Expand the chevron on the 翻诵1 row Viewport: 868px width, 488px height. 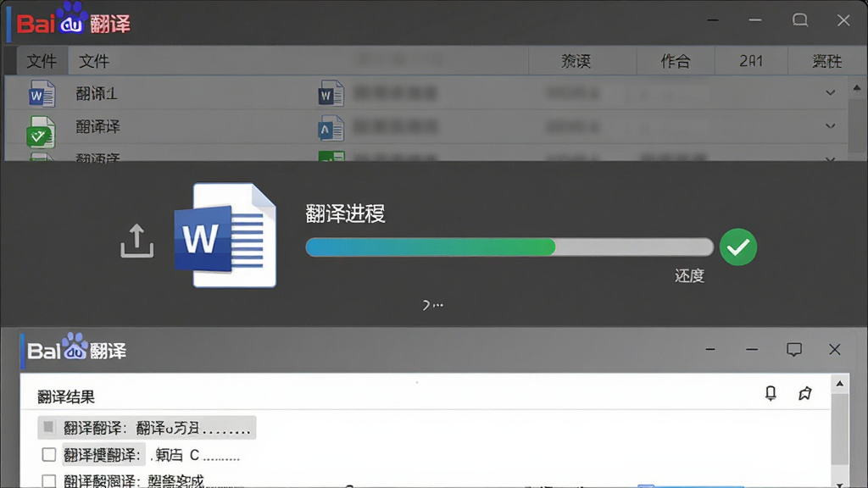click(x=830, y=93)
